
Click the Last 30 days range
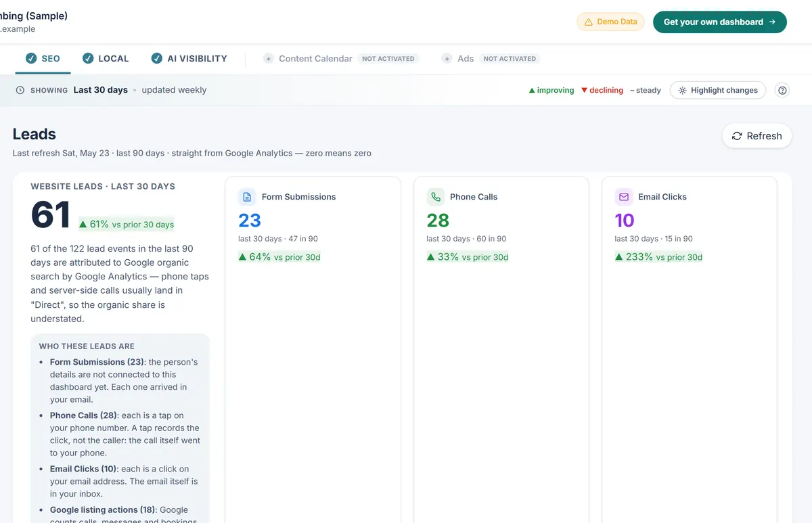(x=101, y=90)
